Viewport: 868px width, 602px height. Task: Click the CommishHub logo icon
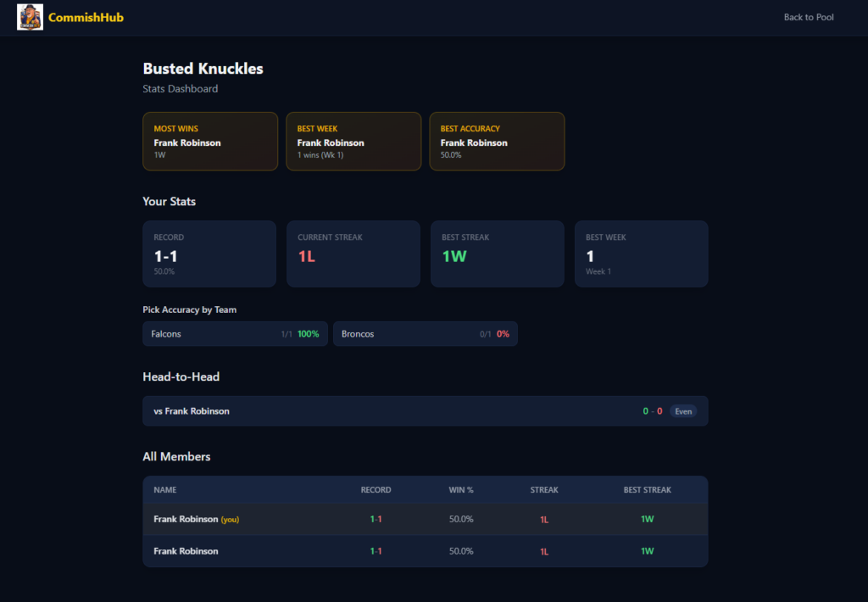(30, 17)
